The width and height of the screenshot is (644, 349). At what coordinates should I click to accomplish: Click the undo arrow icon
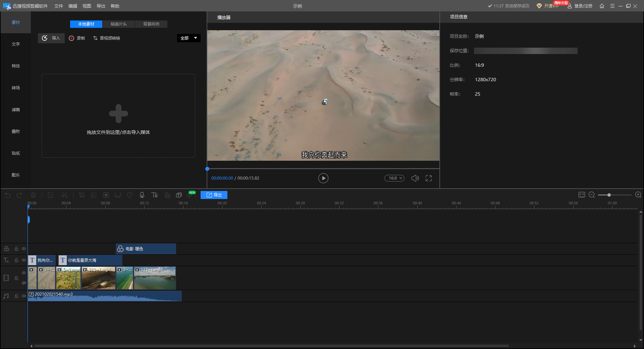pos(8,195)
